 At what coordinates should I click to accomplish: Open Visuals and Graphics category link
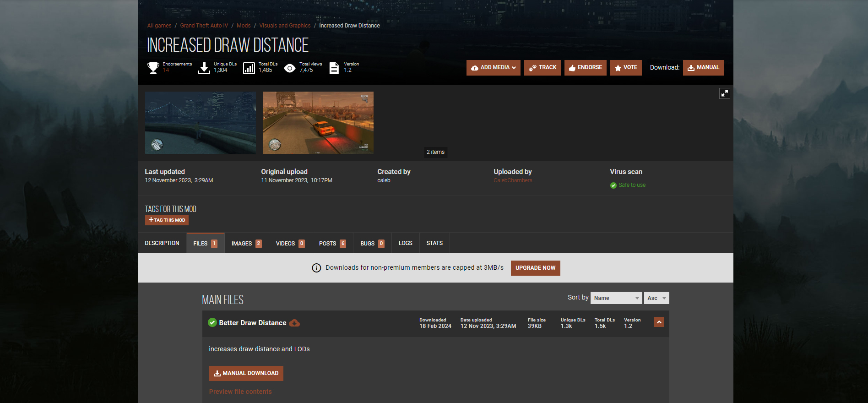coord(285,26)
